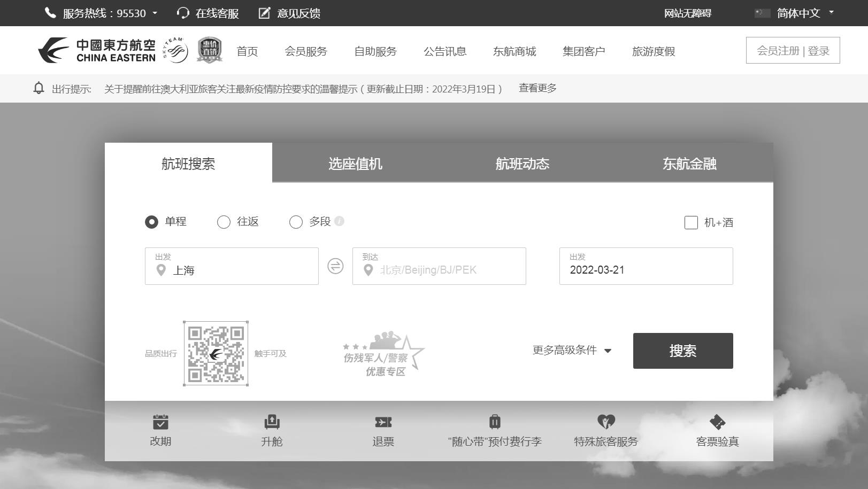The height and width of the screenshot is (489, 868).
Task: Click the 退票 label
Action: (x=383, y=441)
